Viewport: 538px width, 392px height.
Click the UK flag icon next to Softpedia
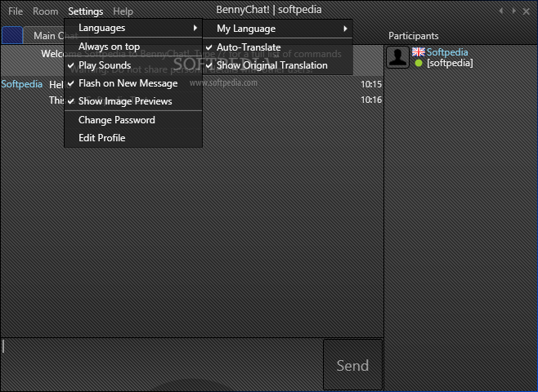[419, 51]
